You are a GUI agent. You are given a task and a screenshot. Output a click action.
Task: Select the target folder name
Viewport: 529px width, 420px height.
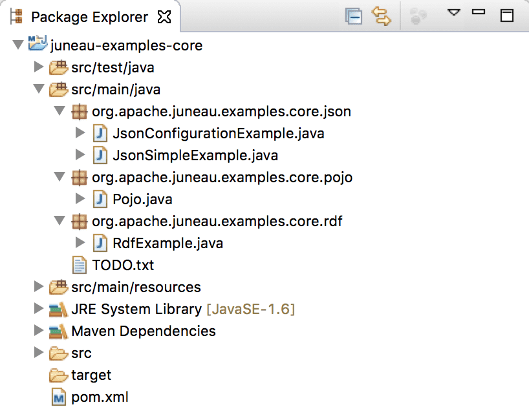pos(91,375)
